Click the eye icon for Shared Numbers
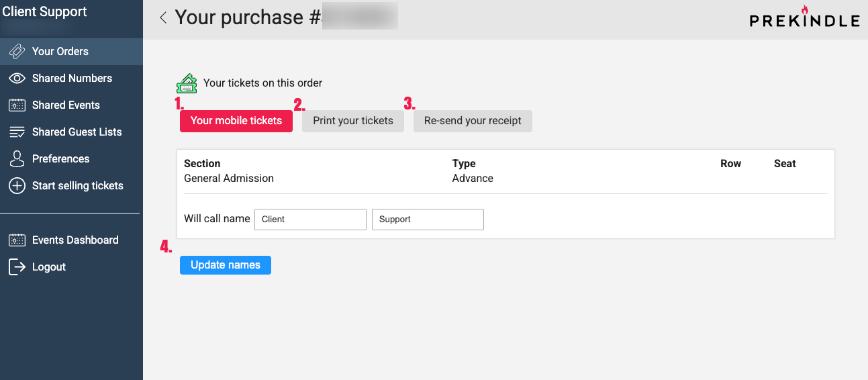Screen dimensions: 868x380 pyautogui.click(x=17, y=79)
